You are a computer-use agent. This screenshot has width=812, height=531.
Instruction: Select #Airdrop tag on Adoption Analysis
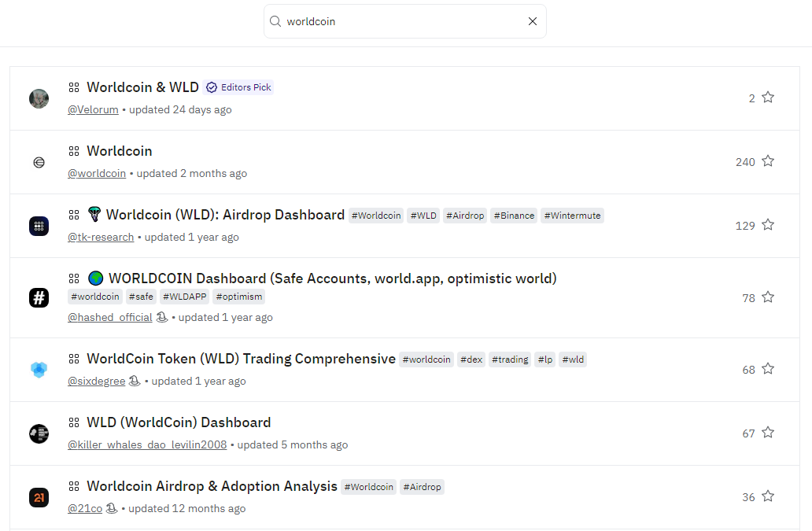(x=422, y=487)
